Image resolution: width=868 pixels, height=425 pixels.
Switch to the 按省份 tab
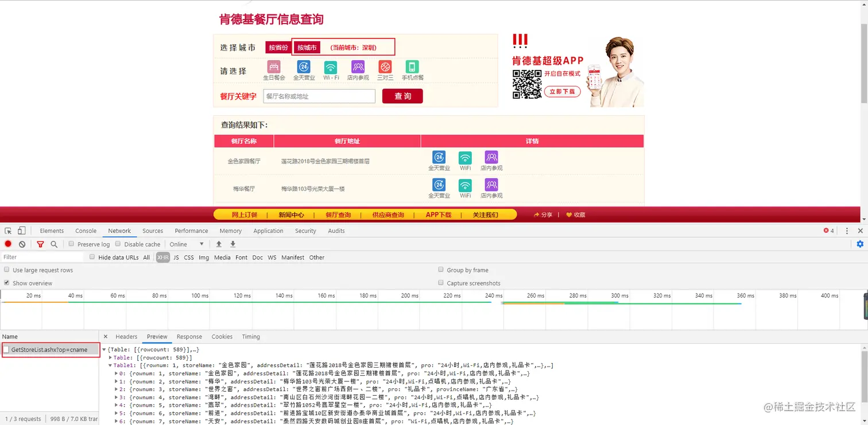[278, 48]
